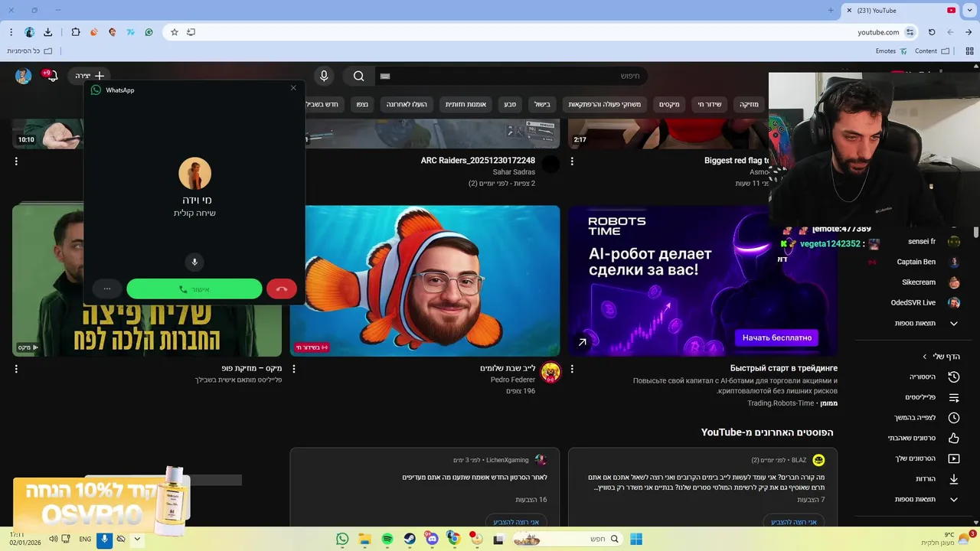Open the YouTube notifications bell
Image resolution: width=980 pixels, height=551 pixels.
(x=51, y=76)
